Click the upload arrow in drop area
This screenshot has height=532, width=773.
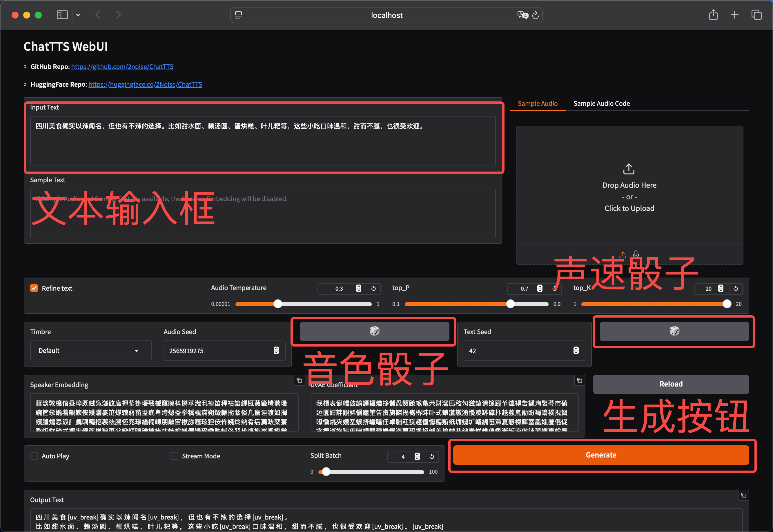[629, 169]
